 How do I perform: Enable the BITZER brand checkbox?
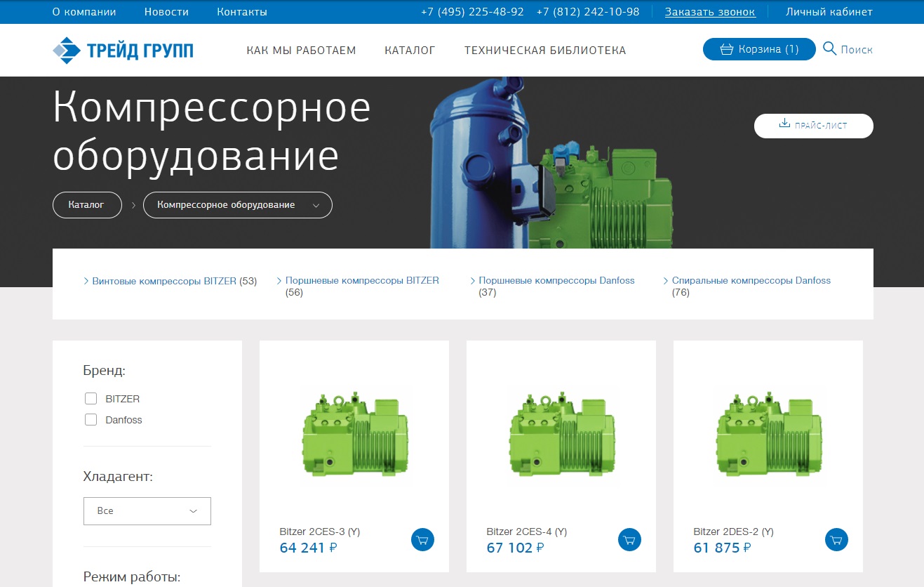point(91,399)
